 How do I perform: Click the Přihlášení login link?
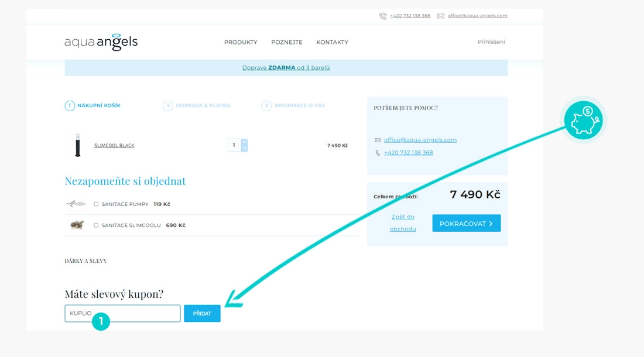(x=491, y=42)
